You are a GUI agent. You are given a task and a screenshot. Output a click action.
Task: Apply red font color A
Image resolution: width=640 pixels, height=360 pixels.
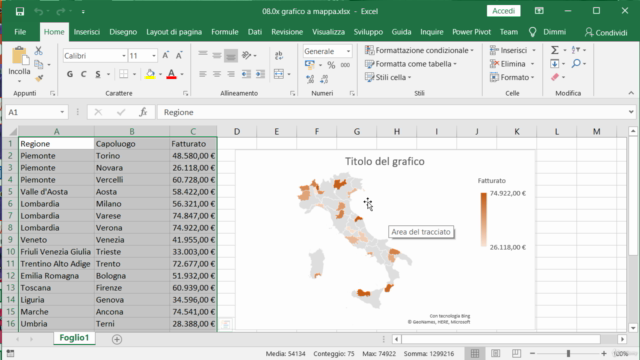click(171, 74)
